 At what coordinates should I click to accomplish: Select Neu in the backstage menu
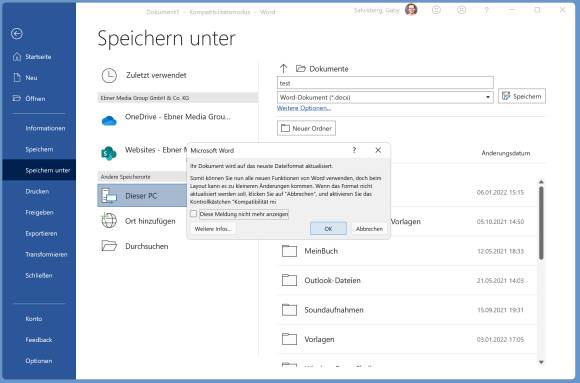31,78
